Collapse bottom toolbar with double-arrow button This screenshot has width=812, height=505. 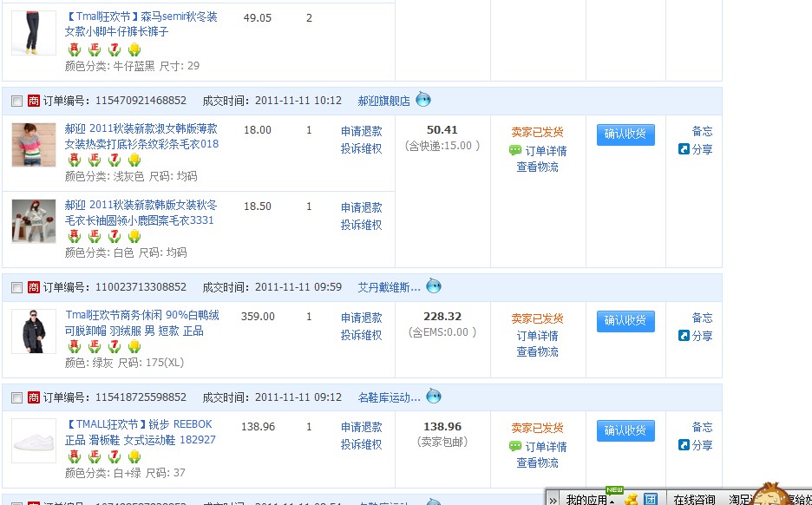click(x=553, y=500)
